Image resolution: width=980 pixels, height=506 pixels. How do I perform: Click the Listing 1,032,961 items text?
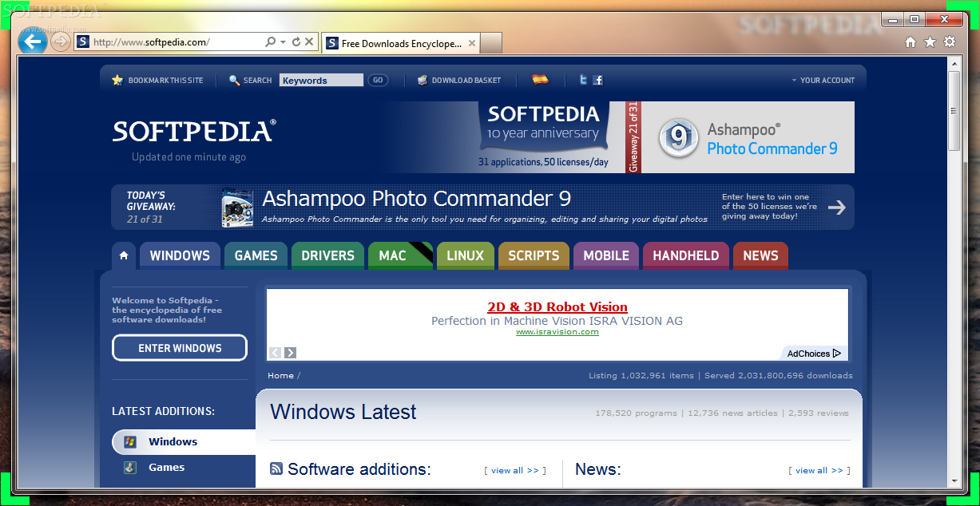(x=641, y=375)
